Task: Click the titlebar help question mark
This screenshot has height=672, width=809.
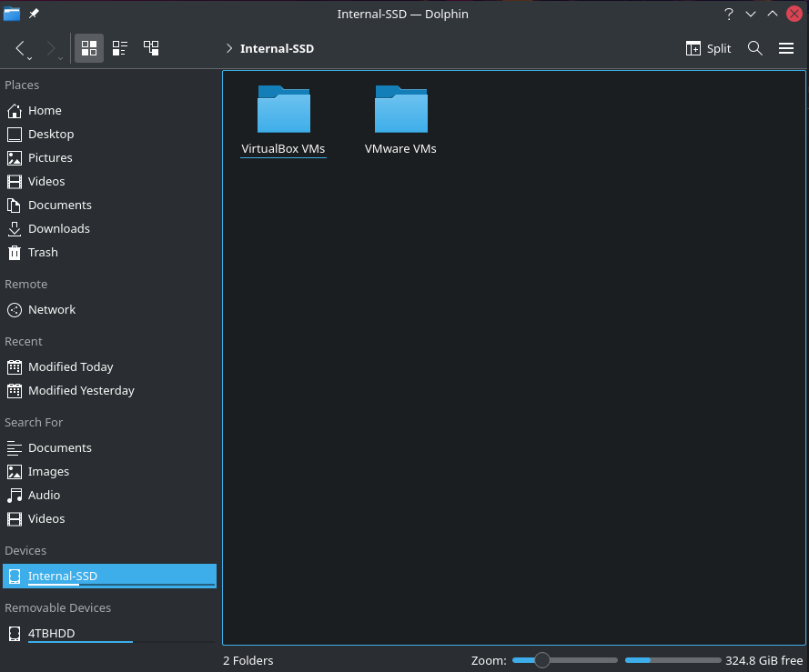Action: [x=729, y=14]
